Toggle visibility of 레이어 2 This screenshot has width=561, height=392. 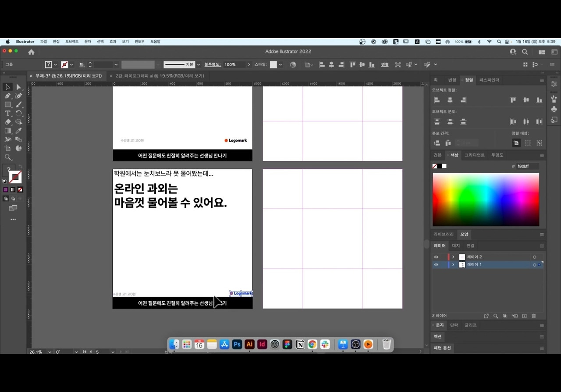tap(436, 257)
